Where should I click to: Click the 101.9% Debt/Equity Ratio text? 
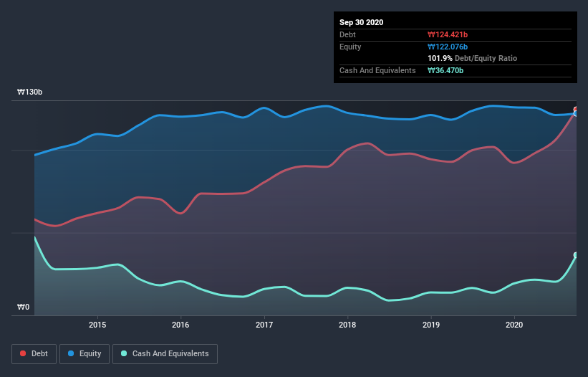473,58
